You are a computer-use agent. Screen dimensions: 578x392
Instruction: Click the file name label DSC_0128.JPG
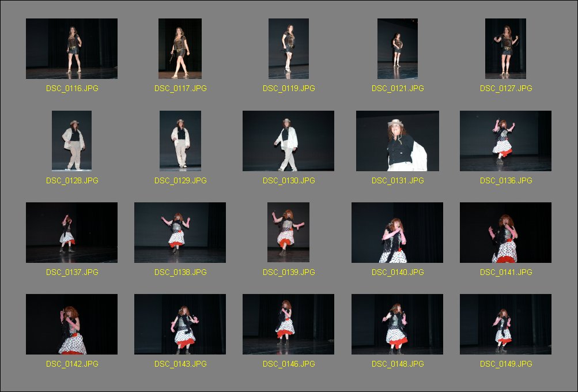72,180
